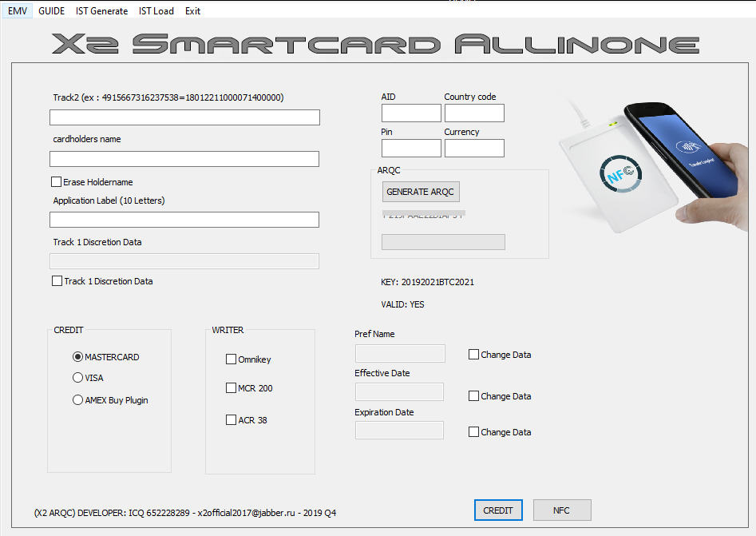Focus the cardholders name text field
The width and height of the screenshot is (756, 536).
(184, 159)
